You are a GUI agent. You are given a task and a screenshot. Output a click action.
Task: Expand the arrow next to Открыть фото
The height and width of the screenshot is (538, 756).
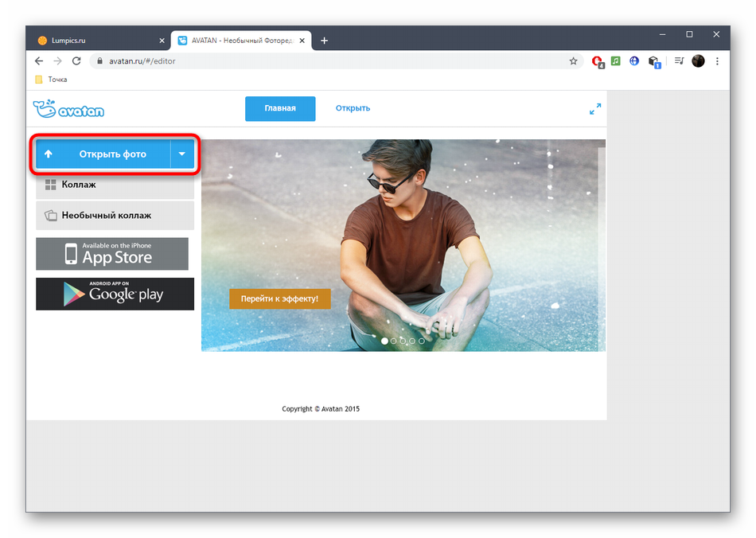pyautogui.click(x=182, y=154)
